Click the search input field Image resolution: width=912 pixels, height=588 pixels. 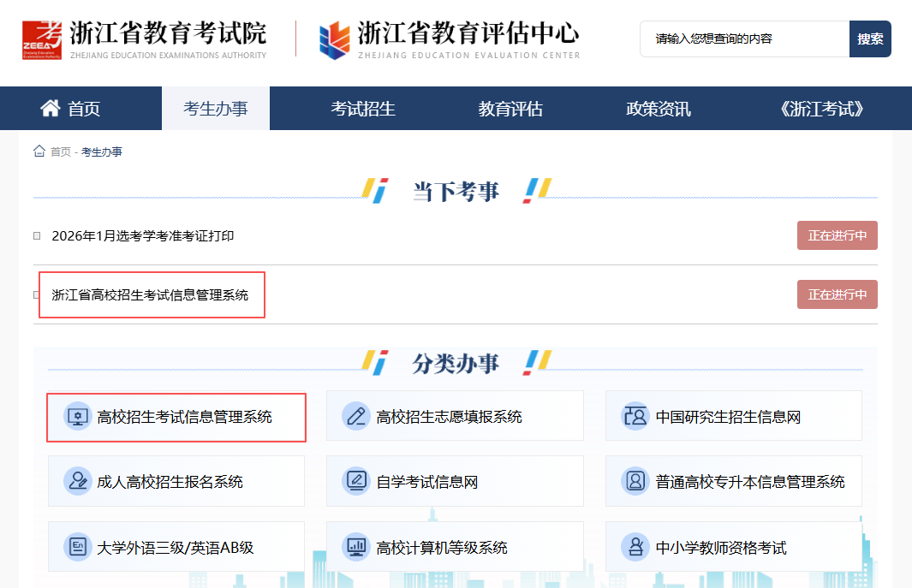[743, 39]
